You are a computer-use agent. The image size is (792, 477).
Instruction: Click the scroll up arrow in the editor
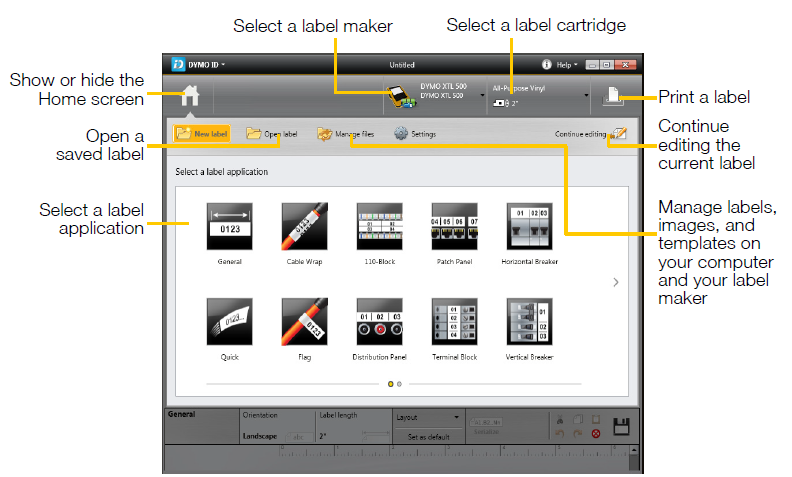pos(634,450)
